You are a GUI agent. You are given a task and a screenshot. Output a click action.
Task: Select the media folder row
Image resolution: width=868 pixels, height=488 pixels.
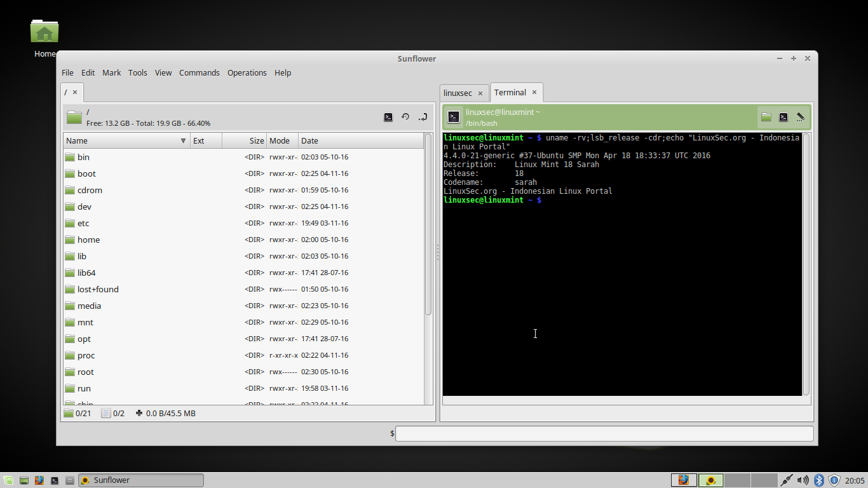(243, 306)
